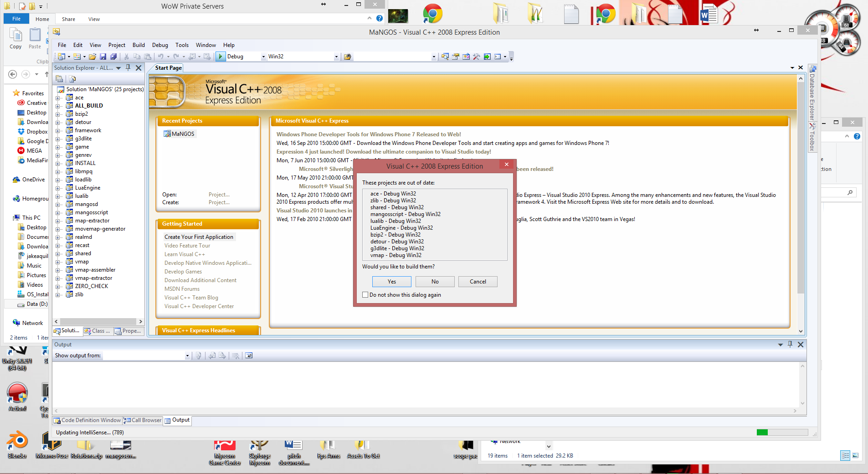Open the Find combo box dropdown arrow
Viewport: 868px width, 474px height.
coord(434,57)
